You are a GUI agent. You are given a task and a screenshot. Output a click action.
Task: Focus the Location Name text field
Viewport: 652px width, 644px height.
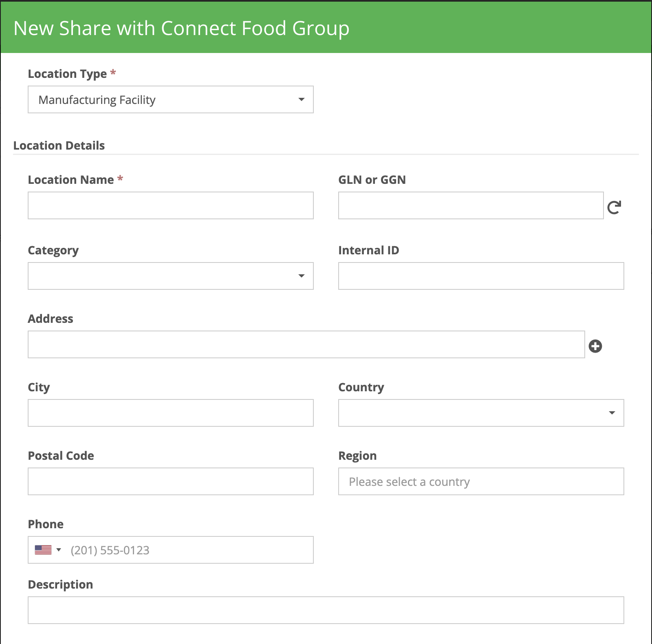pos(170,205)
